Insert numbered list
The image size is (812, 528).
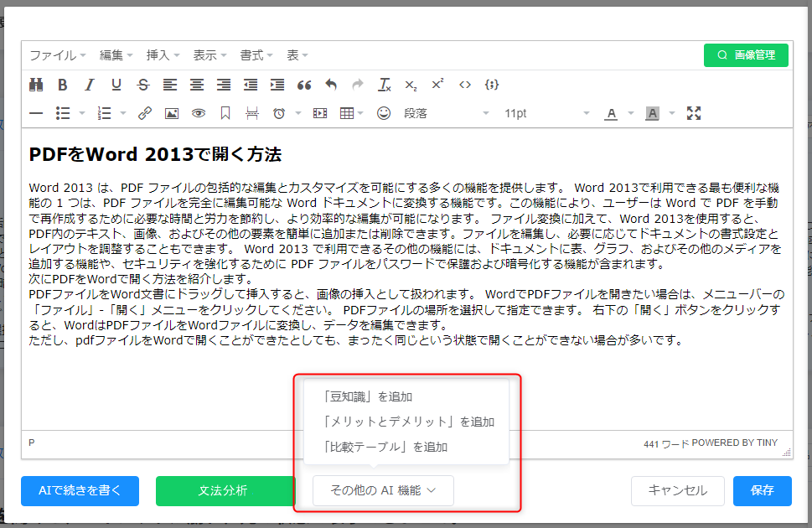pos(104,113)
